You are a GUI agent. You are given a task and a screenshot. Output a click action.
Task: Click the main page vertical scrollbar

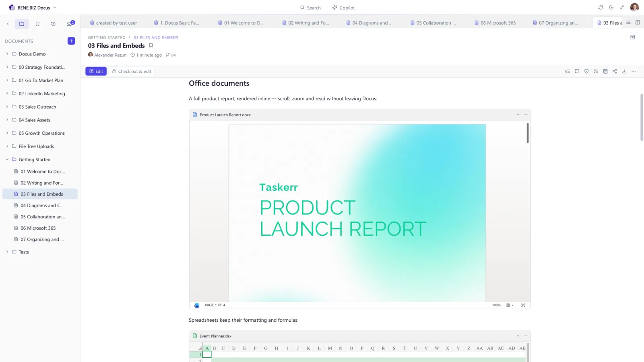(x=642, y=117)
